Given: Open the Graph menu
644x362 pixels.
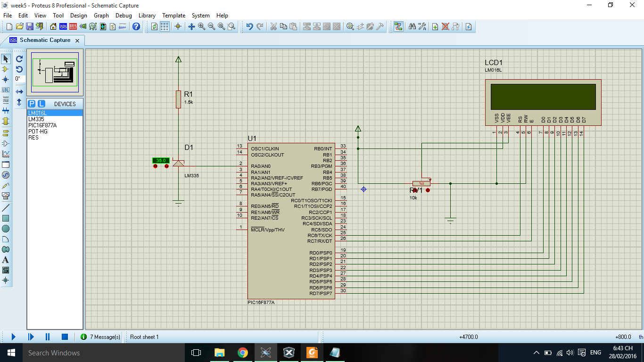Looking at the screenshot, I should point(101,16).
